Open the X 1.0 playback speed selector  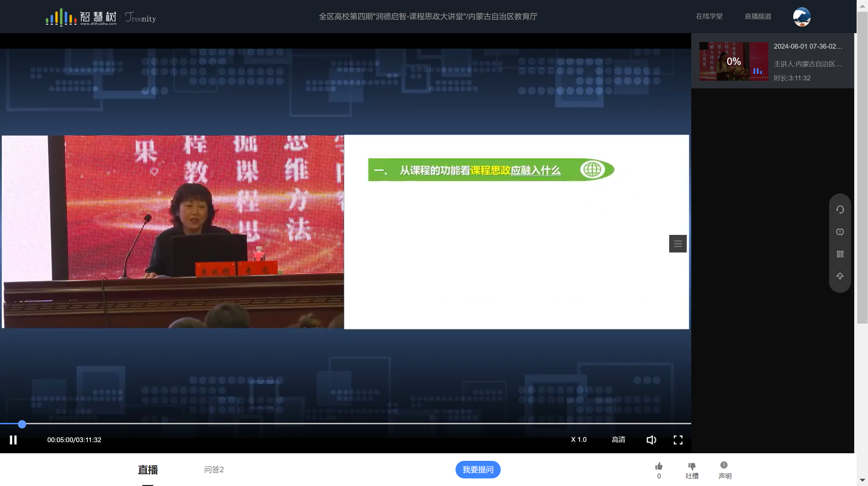(x=579, y=440)
